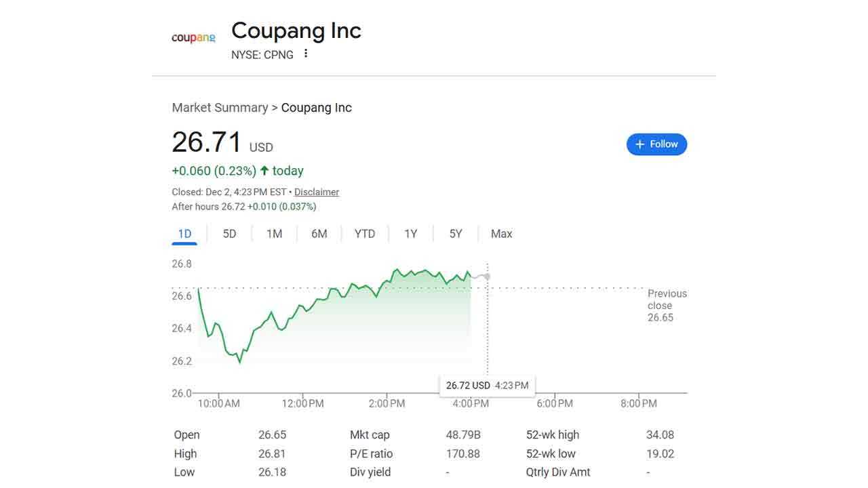The image size is (868, 488).
Task: Click the green up-arrow change indicator
Action: 264,171
